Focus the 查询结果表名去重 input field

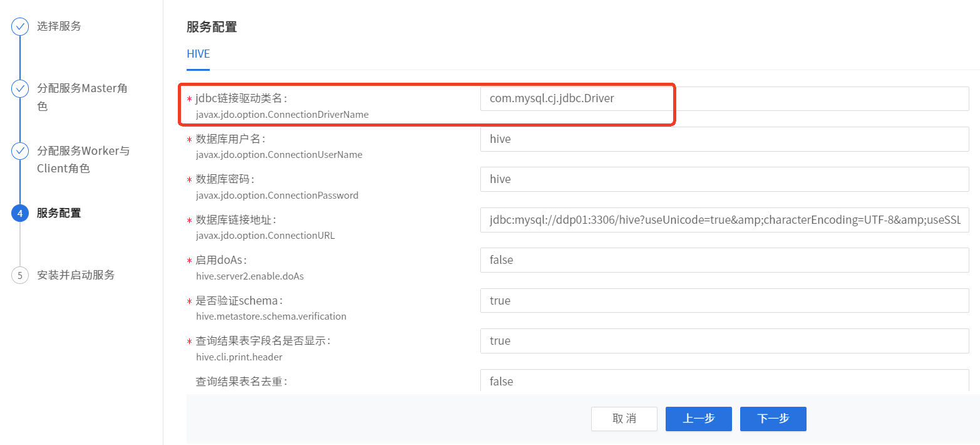click(x=724, y=381)
